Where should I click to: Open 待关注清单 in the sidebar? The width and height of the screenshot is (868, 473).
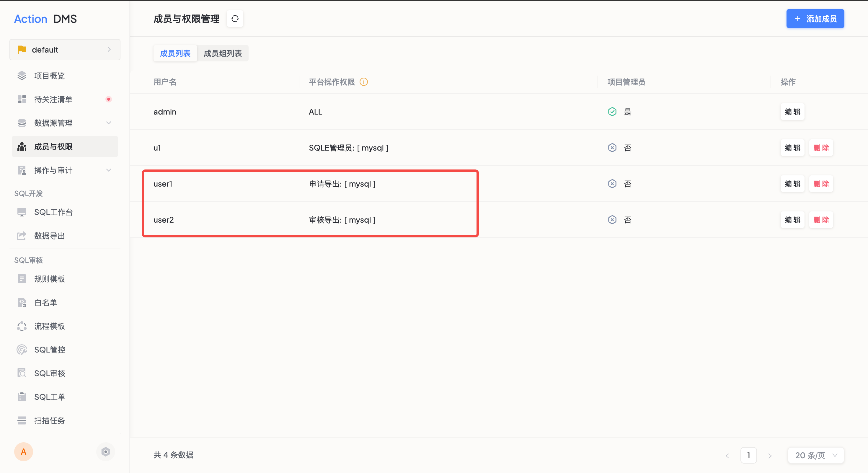tap(65, 100)
